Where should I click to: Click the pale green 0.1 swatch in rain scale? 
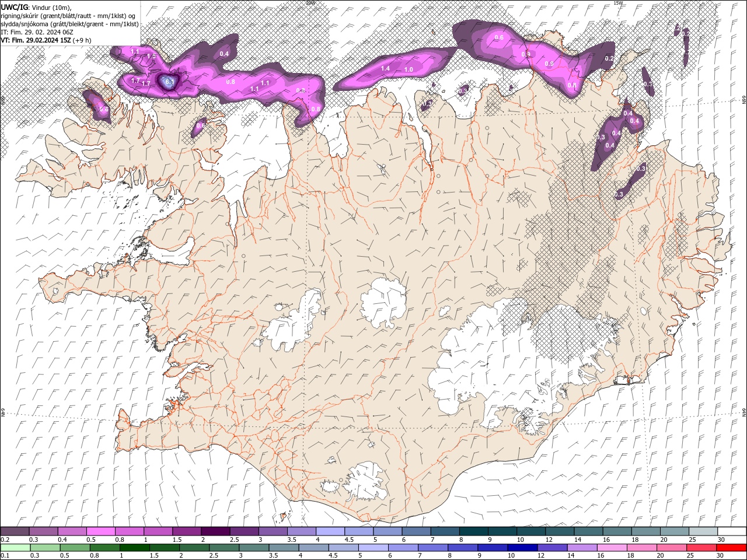tap(15, 548)
